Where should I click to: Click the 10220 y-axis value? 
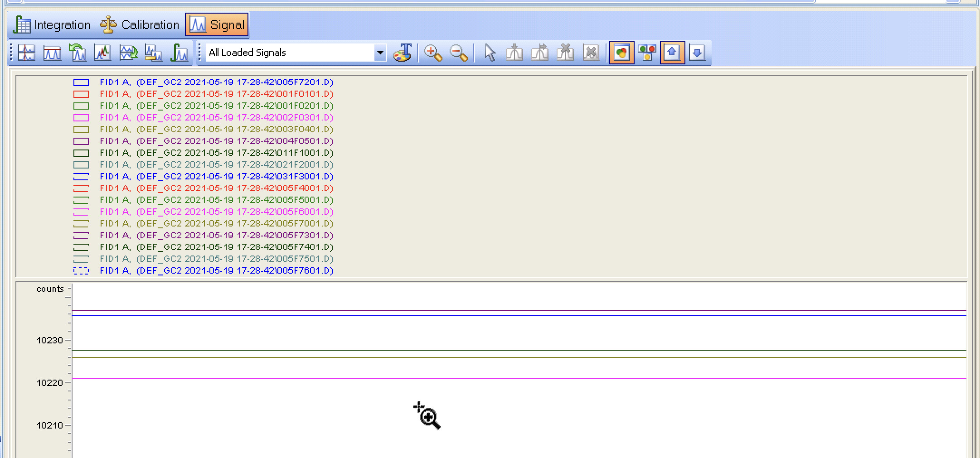[x=50, y=383]
